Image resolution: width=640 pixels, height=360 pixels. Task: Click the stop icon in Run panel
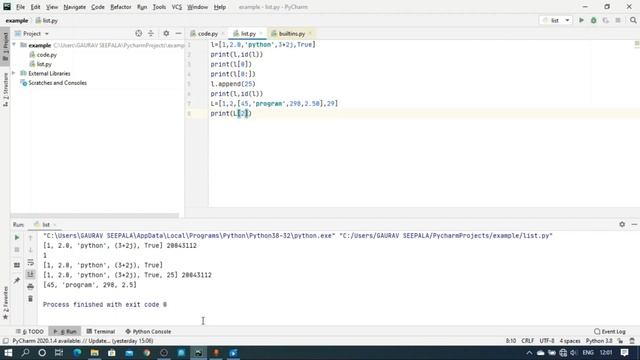(x=17, y=250)
